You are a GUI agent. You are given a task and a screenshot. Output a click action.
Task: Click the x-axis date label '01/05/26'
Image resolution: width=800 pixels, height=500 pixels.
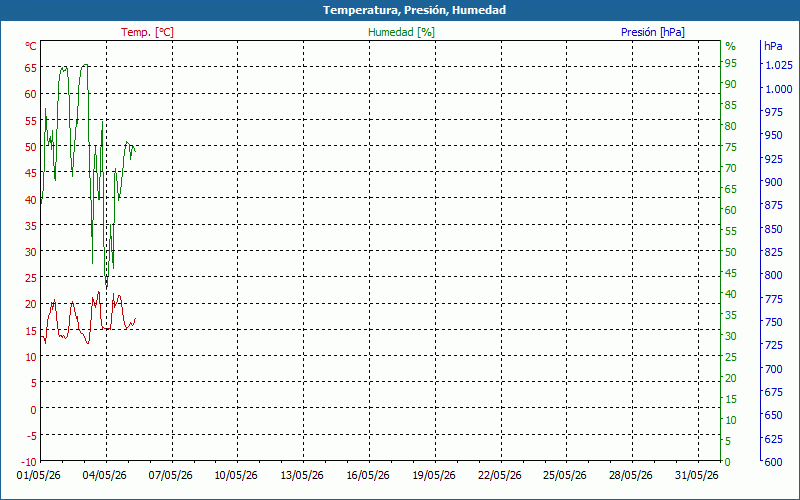coord(38,476)
